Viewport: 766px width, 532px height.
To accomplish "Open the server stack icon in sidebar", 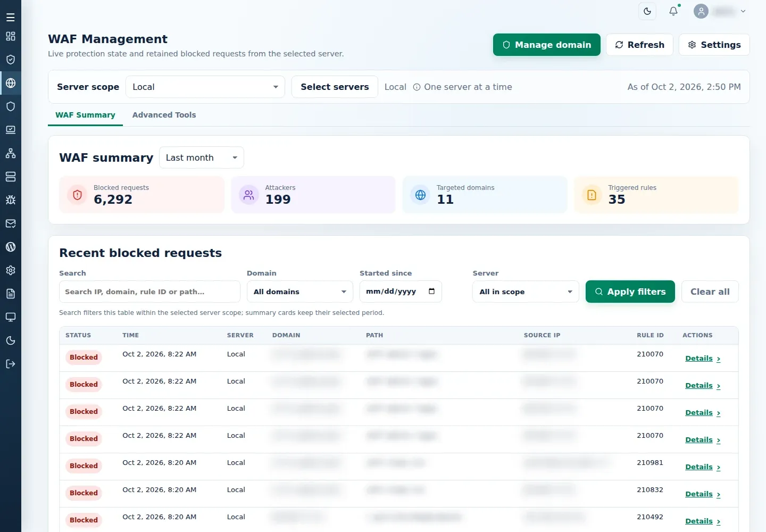I will click(x=11, y=177).
